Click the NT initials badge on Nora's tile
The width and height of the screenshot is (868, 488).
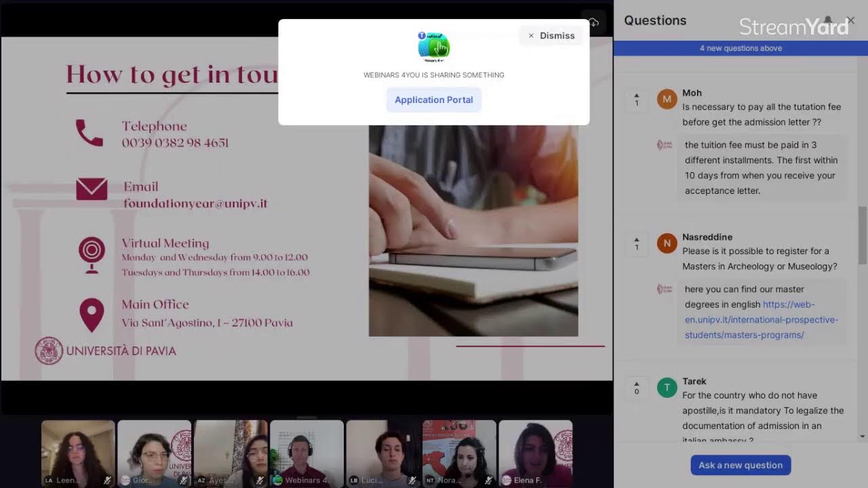tap(430, 480)
